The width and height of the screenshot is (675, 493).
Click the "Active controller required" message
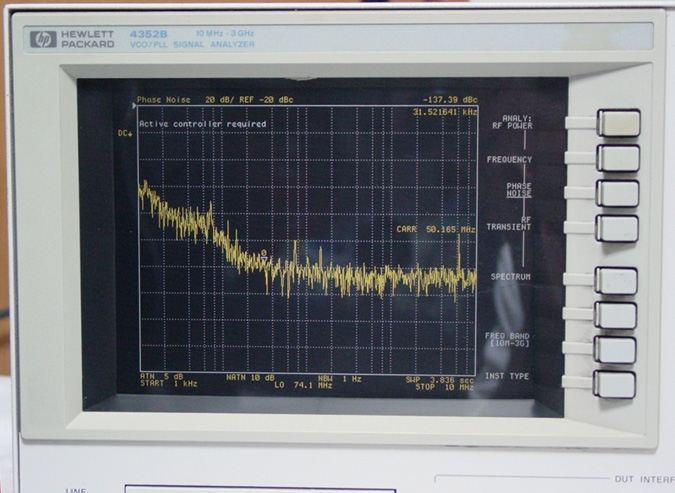coord(203,124)
